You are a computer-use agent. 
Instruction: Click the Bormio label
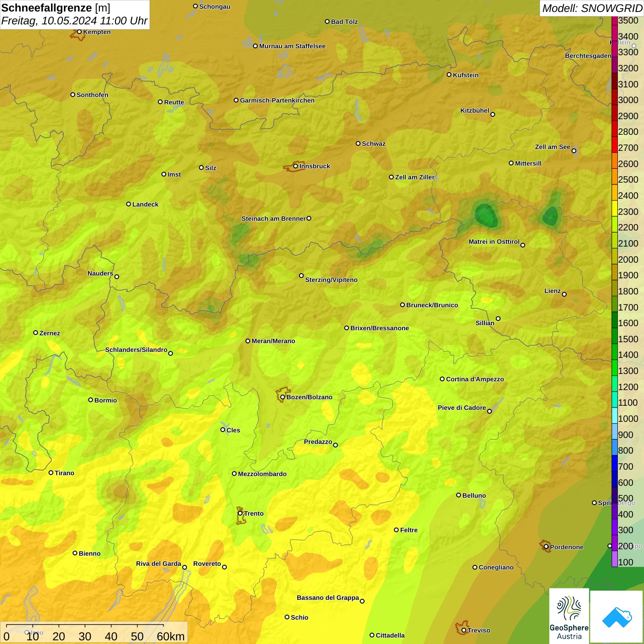click(x=105, y=400)
